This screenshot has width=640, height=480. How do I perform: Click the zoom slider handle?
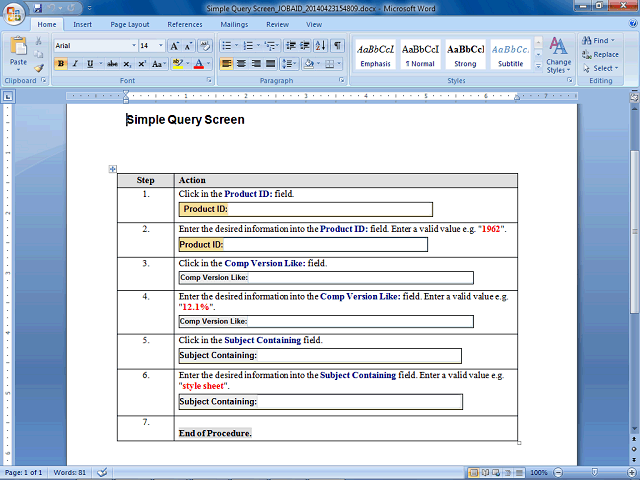pos(595,473)
